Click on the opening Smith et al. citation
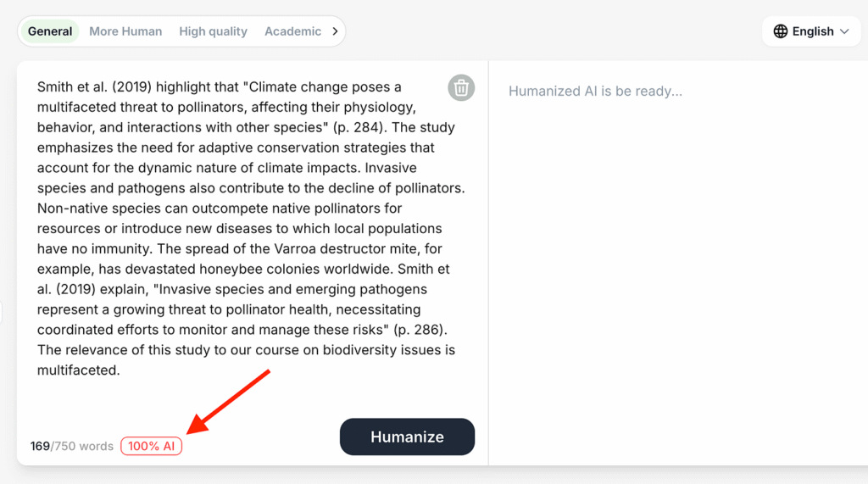The height and width of the screenshot is (484, 868). point(94,87)
